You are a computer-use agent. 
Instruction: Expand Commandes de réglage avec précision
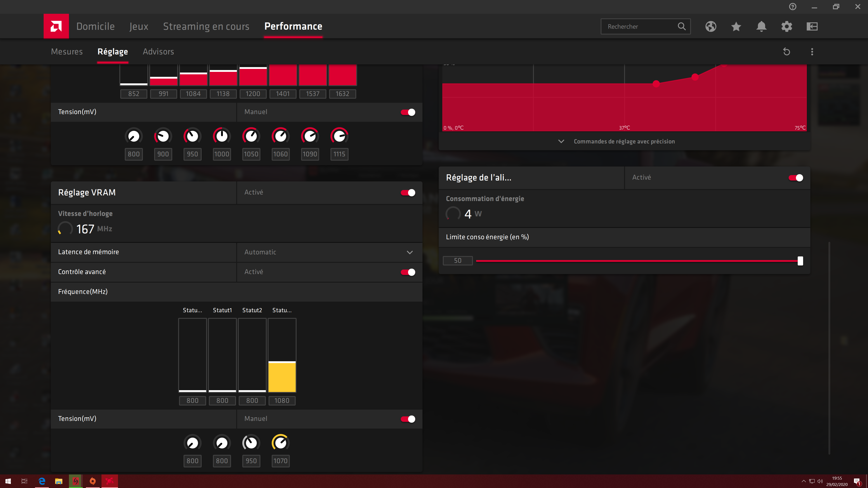click(x=624, y=141)
